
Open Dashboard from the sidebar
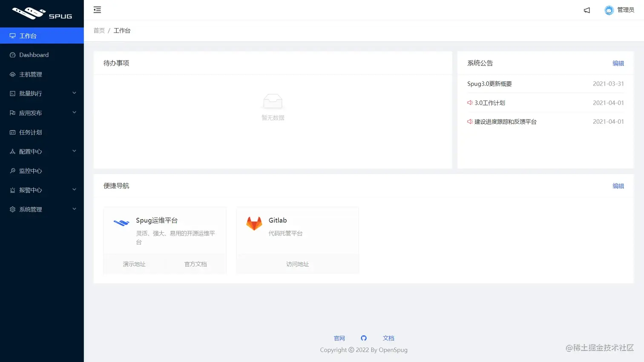tap(42, 55)
